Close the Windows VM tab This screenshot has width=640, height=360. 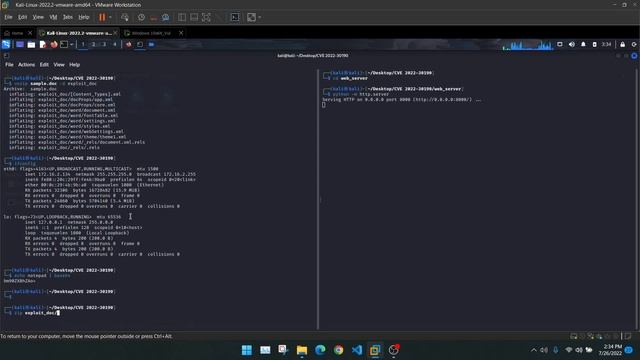pos(181,33)
